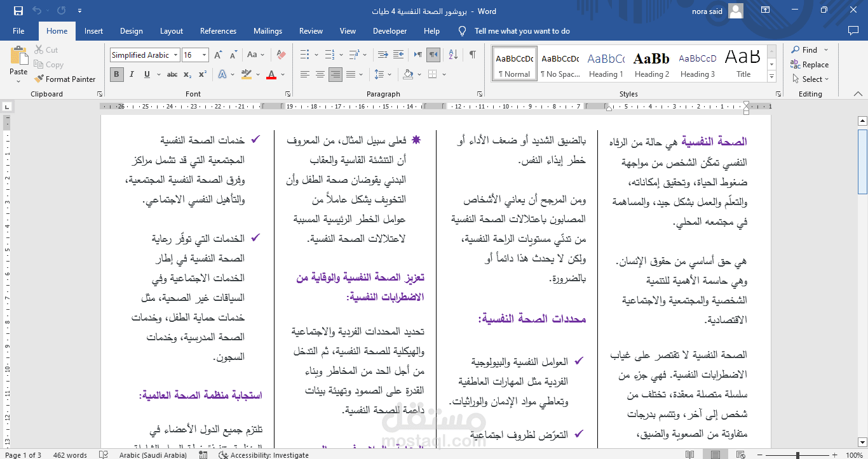Align text left
Viewport: 868px width, 459px height.
point(305,74)
